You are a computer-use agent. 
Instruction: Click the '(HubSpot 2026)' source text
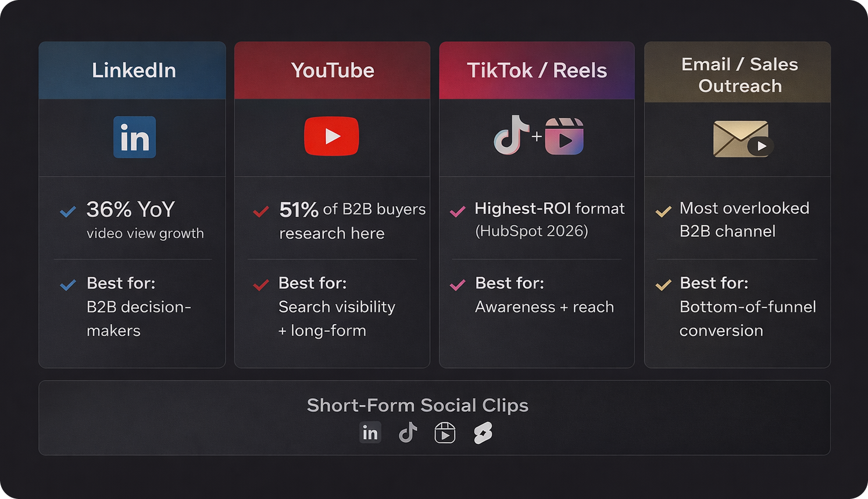532,231
